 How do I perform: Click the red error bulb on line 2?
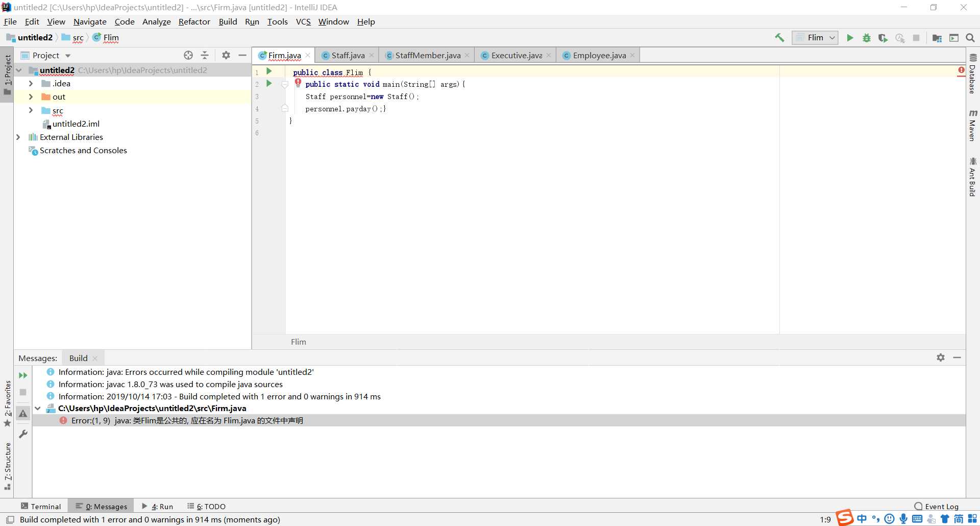(298, 83)
